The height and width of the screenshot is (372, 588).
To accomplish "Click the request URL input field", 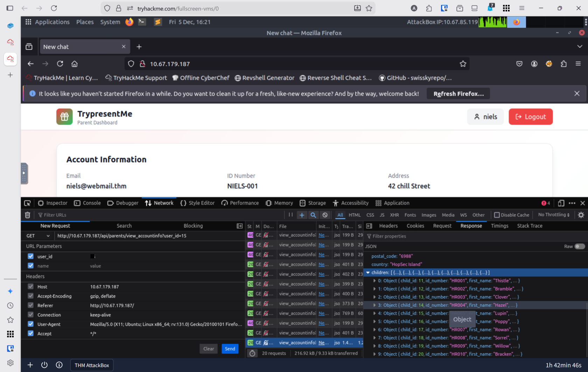I will 149,236.
